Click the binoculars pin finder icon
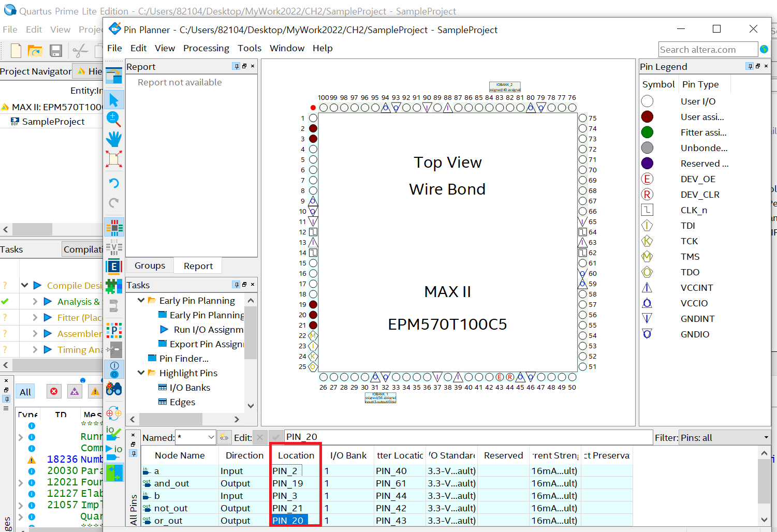The image size is (777, 532). tap(114, 389)
